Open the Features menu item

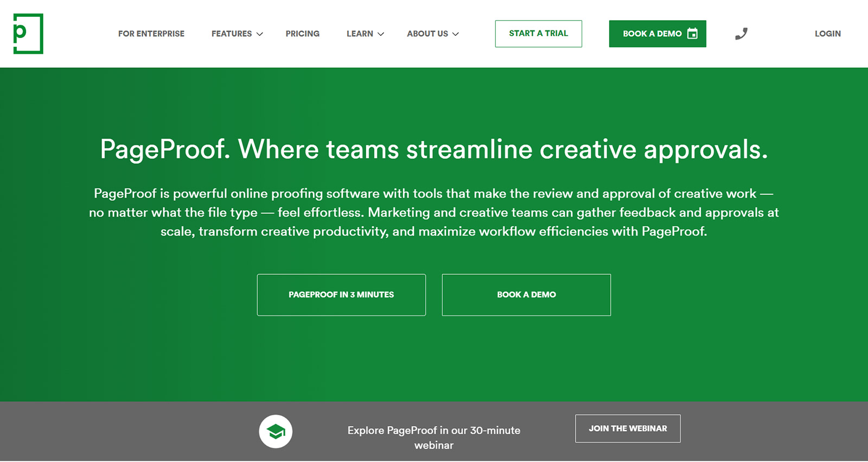232,34
